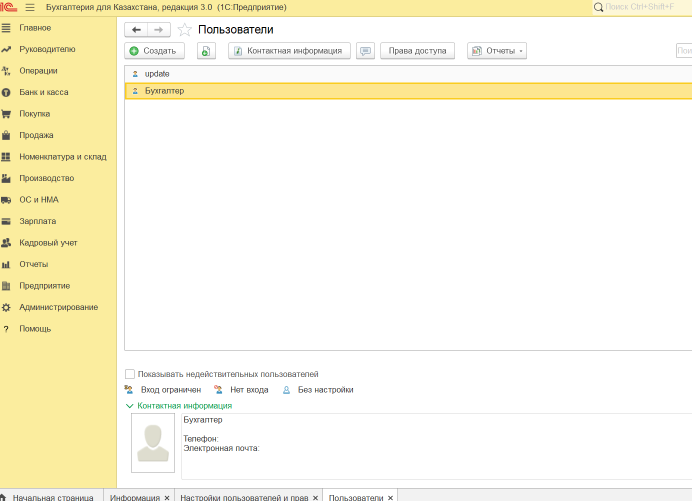Click the copy user icon button
Viewport: 692px width, 501px height.
pos(206,50)
